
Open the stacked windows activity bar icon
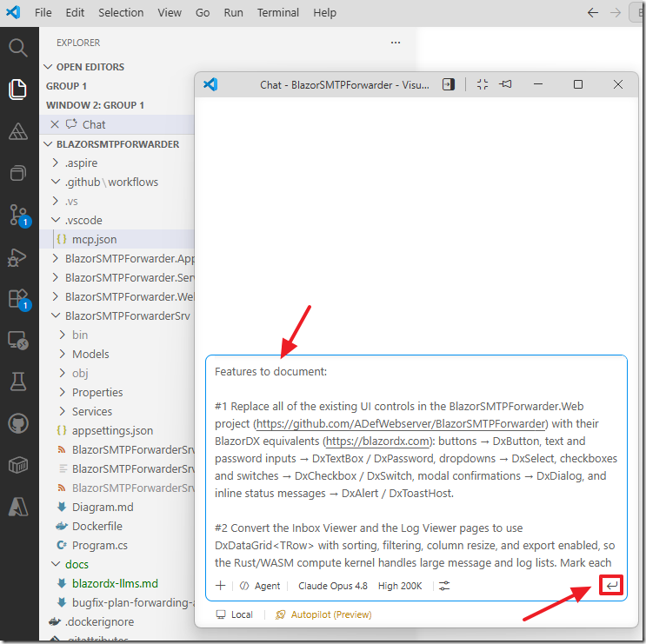pyautogui.click(x=17, y=173)
